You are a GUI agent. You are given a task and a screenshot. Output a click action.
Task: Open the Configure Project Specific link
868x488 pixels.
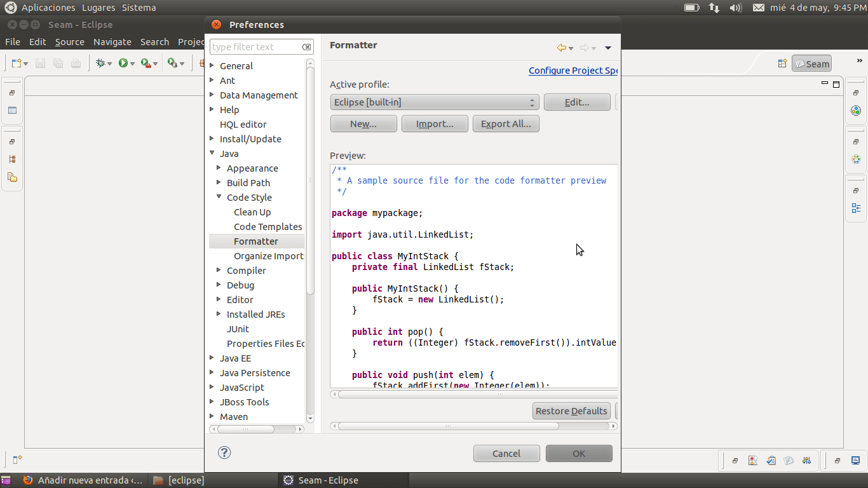point(573,71)
